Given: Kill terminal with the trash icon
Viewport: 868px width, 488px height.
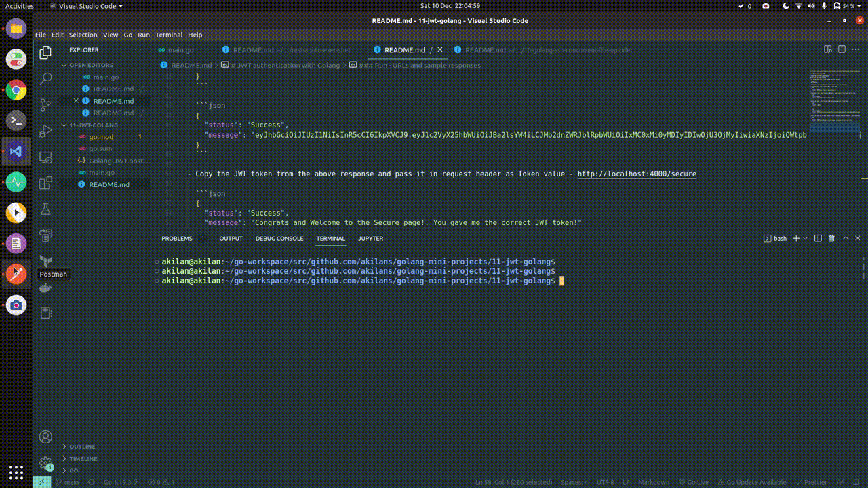Looking at the screenshot, I should [831, 238].
